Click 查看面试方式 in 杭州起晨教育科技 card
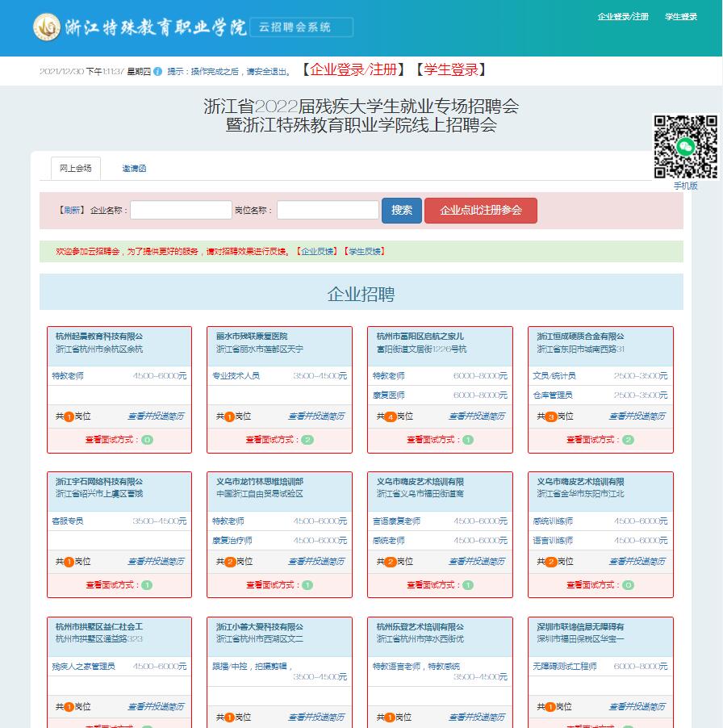The width and height of the screenshot is (723, 728). point(111,440)
